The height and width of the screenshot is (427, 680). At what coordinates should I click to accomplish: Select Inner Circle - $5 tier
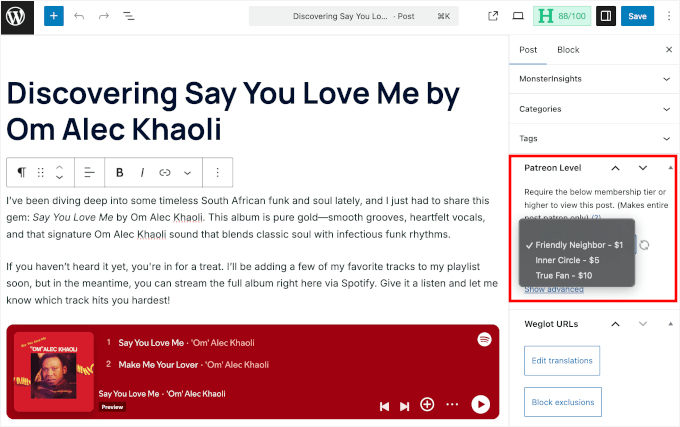tap(577, 261)
